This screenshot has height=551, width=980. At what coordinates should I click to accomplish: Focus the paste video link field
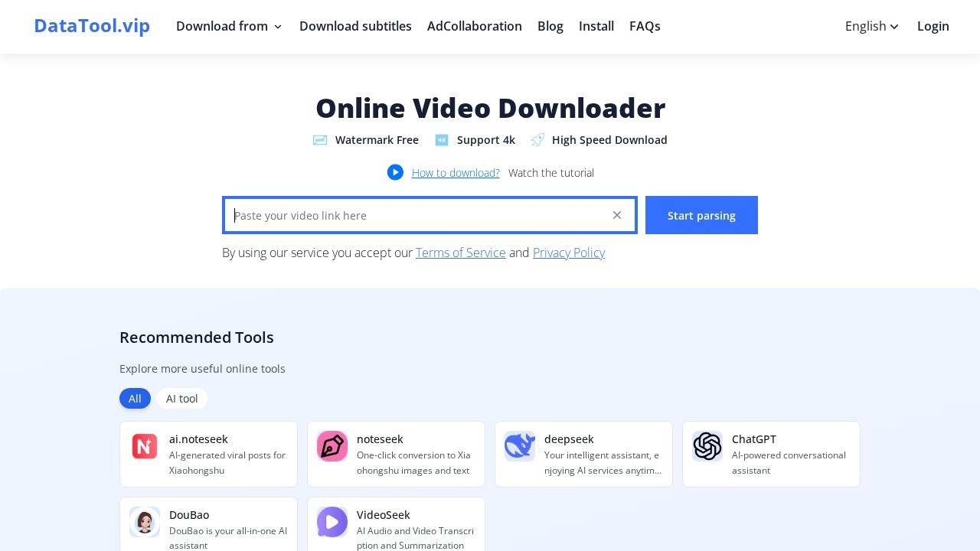417,215
